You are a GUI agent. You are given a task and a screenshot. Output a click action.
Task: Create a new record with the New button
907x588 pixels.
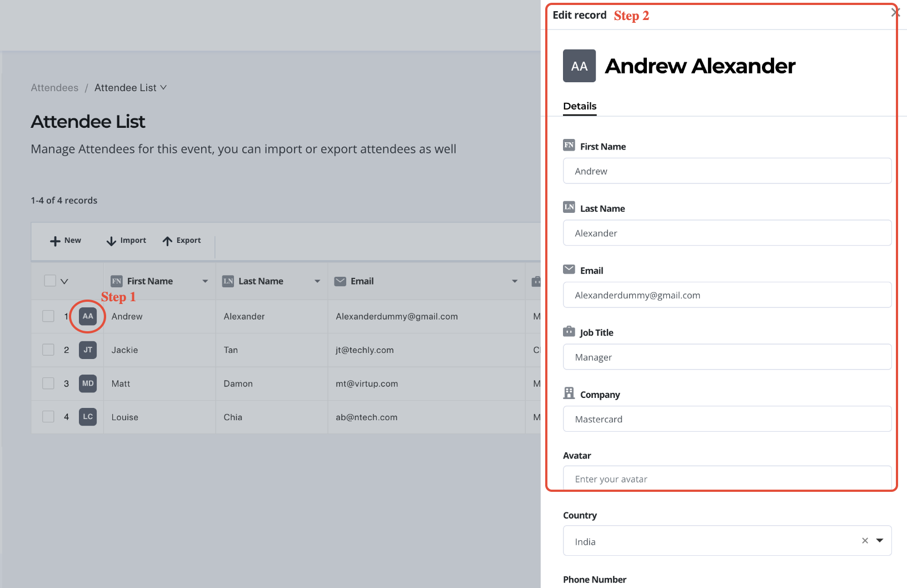(65, 240)
